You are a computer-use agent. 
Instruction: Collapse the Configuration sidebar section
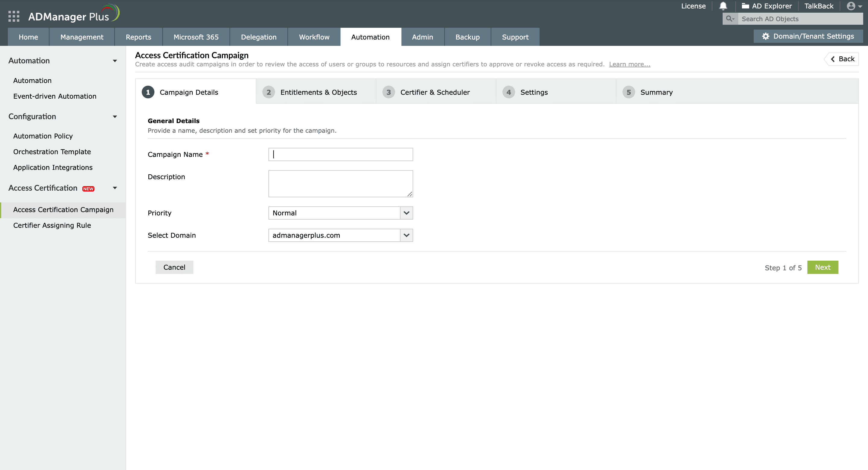pyautogui.click(x=115, y=116)
